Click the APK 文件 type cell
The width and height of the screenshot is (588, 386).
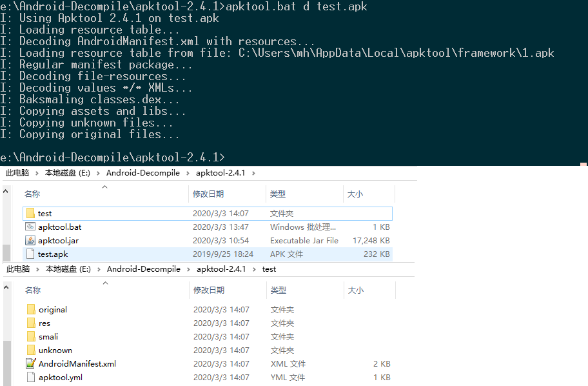pyautogui.click(x=286, y=254)
